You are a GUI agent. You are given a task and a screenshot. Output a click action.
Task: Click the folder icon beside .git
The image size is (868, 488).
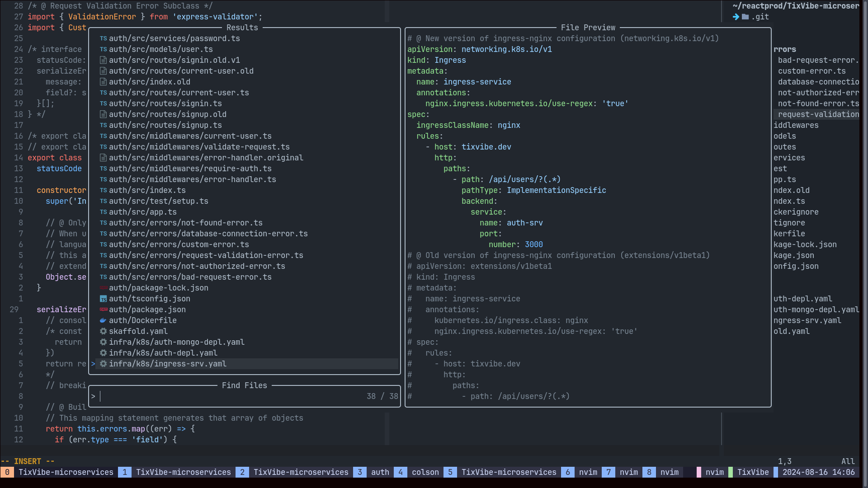[x=745, y=17]
